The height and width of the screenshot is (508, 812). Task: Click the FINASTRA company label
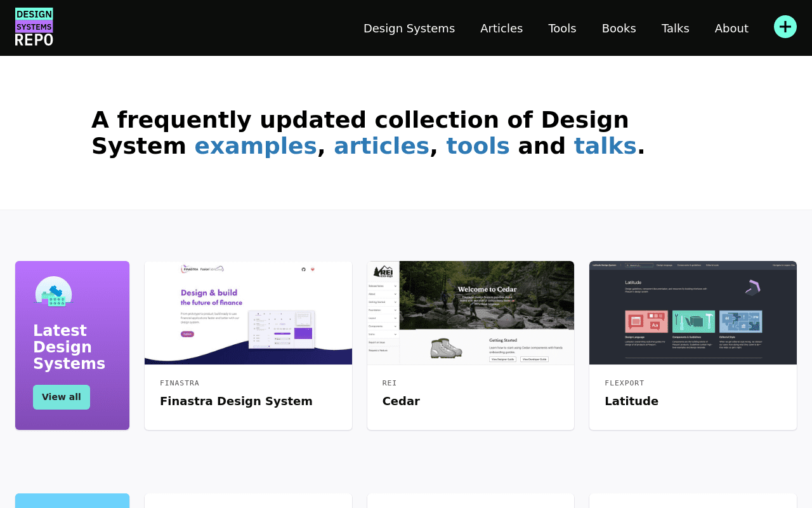click(180, 383)
